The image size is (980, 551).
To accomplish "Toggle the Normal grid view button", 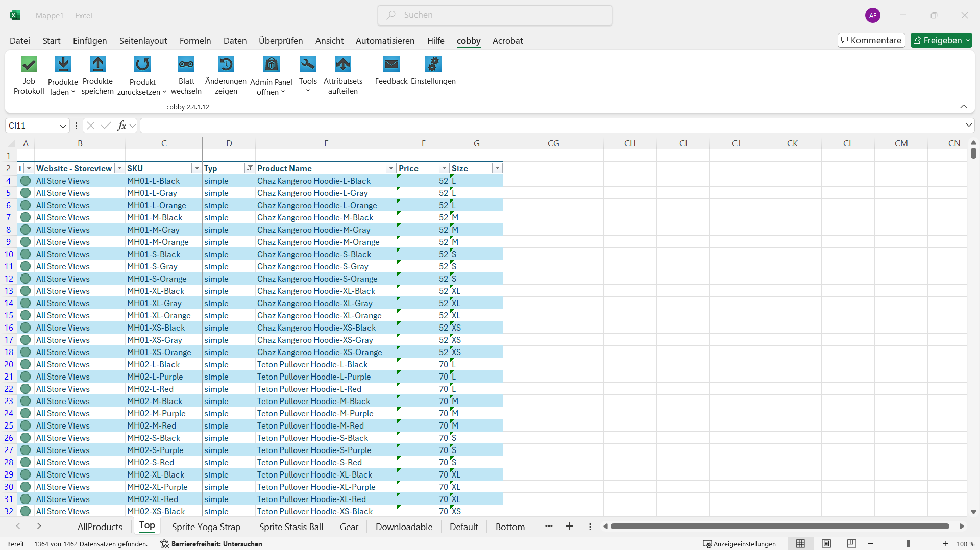I will pyautogui.click(x=800, y=544).
